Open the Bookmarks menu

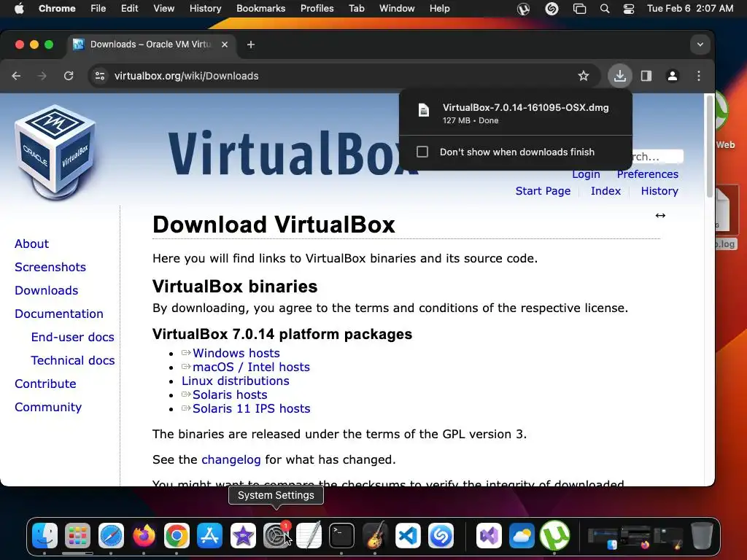click(x=260, y=9)
